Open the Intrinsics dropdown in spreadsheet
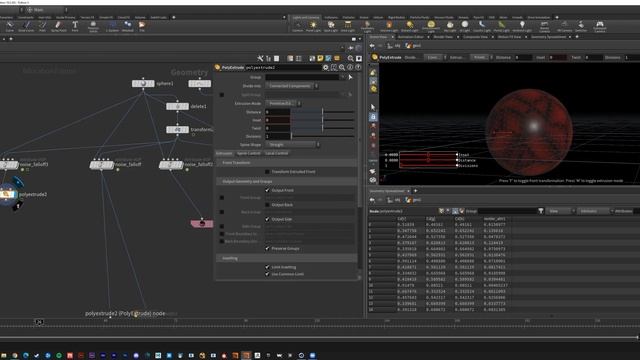 pos(595,211)
